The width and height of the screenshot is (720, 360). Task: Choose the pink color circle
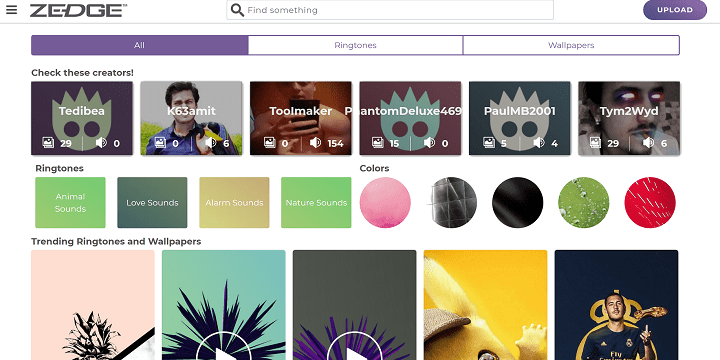(385, 202)
